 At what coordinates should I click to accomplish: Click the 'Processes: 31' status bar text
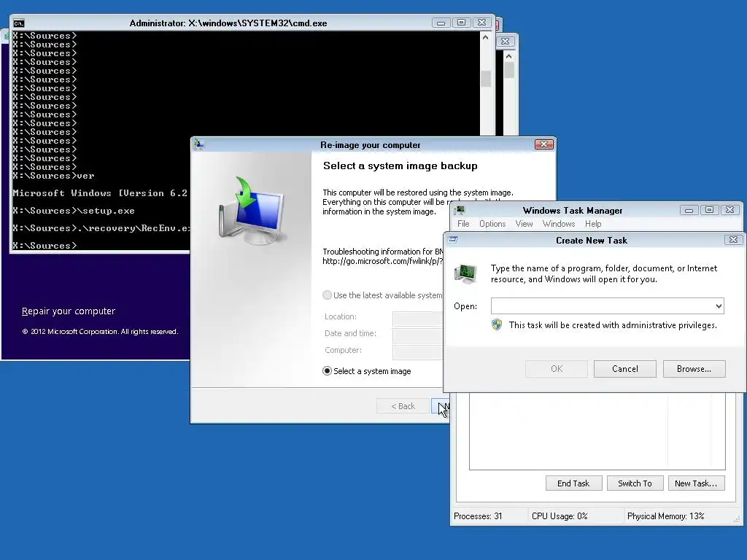coord(478,516)
